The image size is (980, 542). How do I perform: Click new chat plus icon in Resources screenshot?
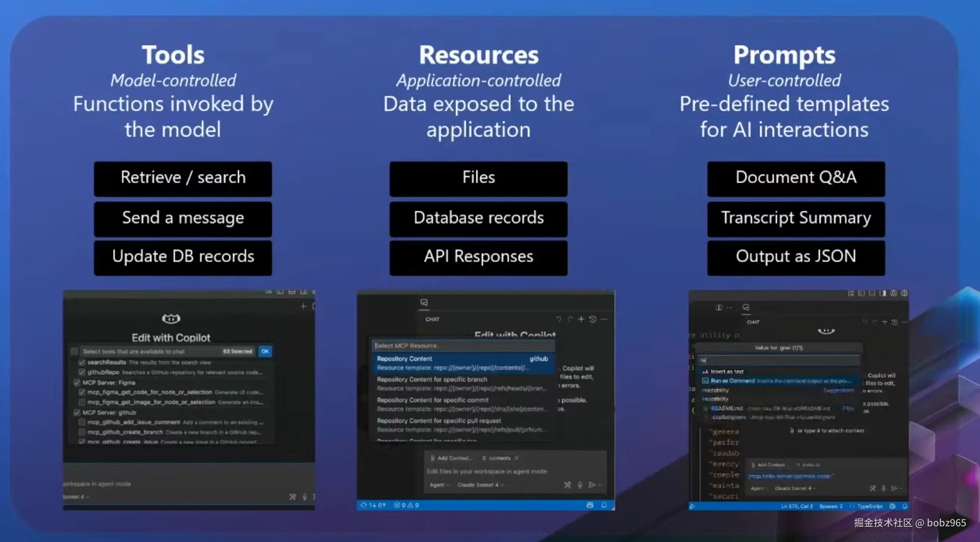[581, 319]
